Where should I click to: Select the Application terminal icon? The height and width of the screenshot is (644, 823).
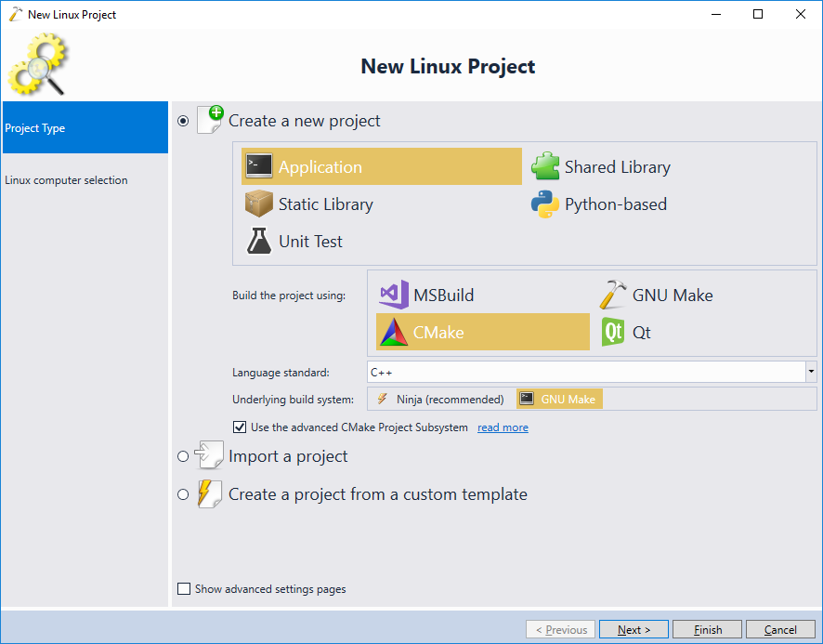tap(259, 166)
